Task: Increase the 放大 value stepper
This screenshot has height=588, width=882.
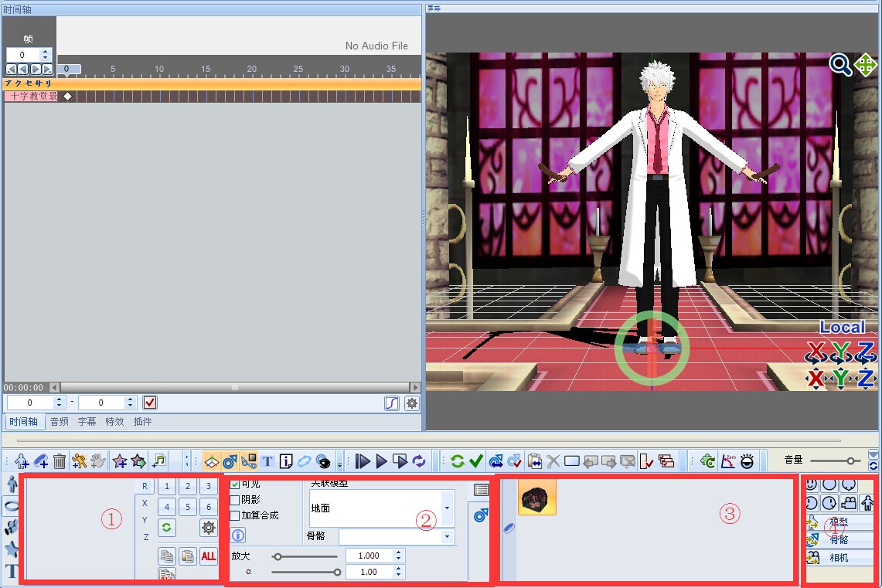Action: click(x=398, y=552)
